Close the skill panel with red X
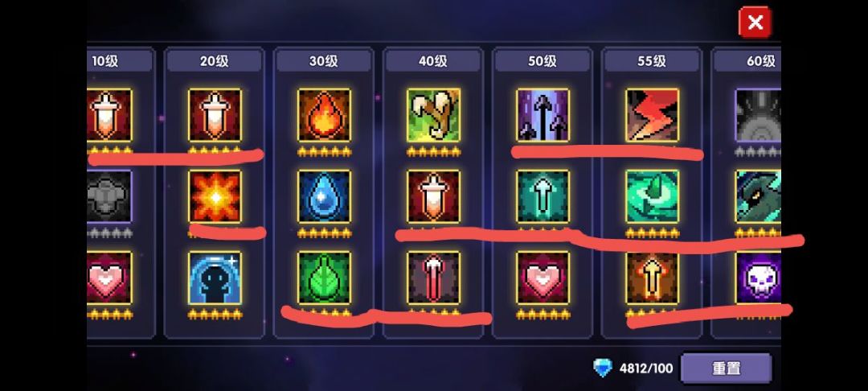 click(x=755, y=23)
